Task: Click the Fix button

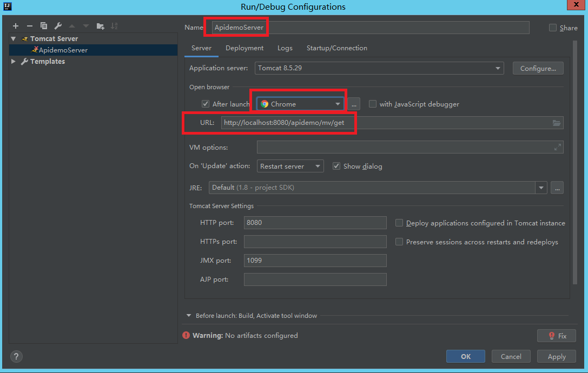Action: click(x=557, y=336)
